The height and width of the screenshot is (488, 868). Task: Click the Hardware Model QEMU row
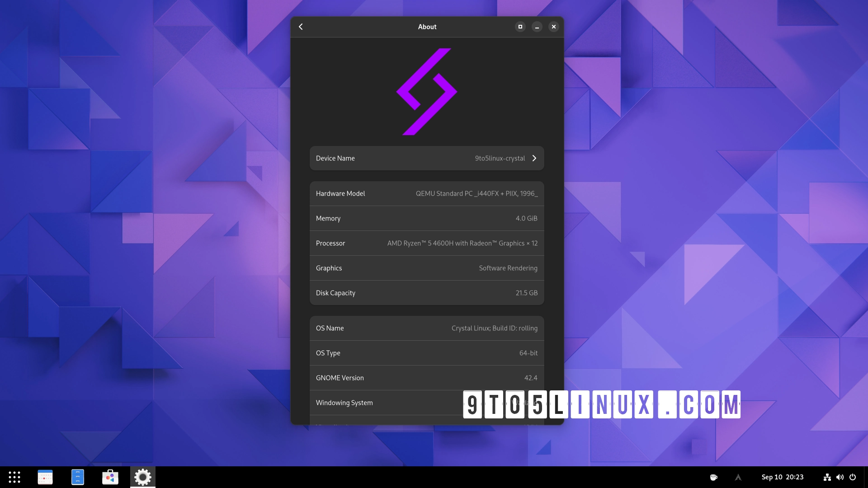click(427, 193)
